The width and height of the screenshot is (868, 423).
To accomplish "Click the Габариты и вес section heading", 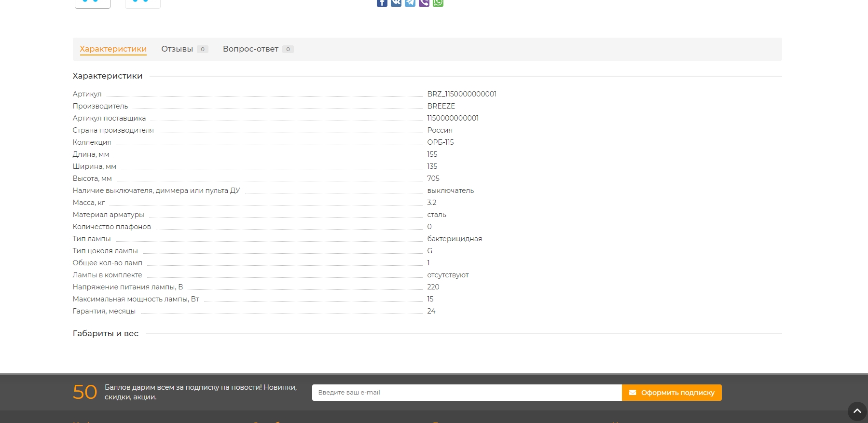I will click(x=106, y=333).
